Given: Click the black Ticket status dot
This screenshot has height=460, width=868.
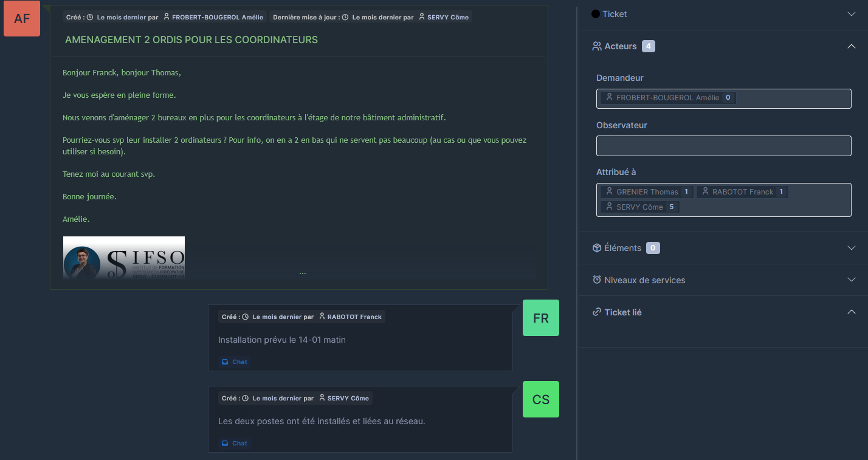Looking at the screenshot, I should [596, 14].
